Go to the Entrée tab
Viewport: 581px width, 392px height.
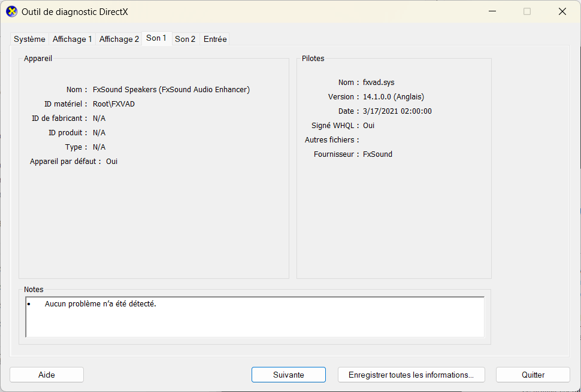[x=215, y=39]
